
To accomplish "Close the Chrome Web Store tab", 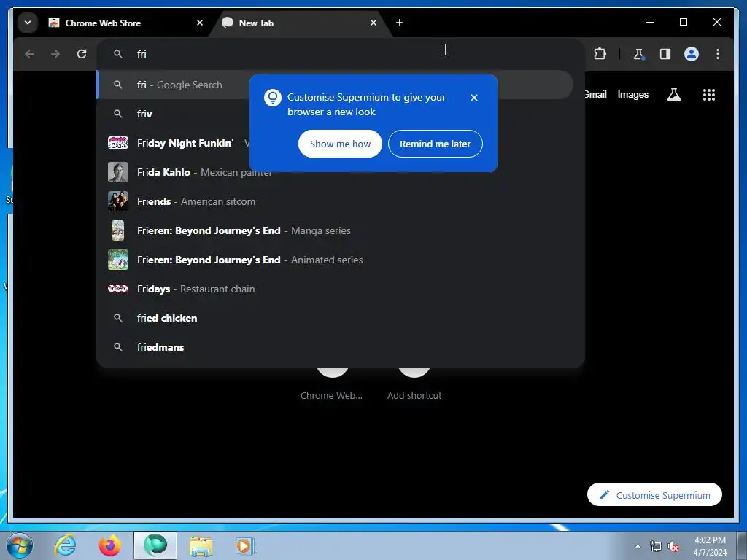I will point(200,23).
